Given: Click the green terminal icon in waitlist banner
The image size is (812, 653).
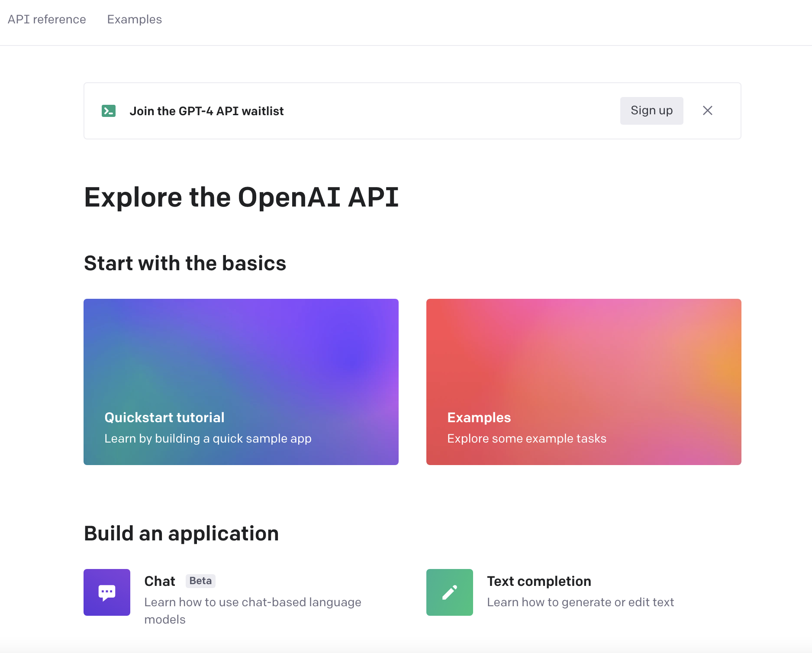Looking at the screenshot, I should [x=109, y=111].
